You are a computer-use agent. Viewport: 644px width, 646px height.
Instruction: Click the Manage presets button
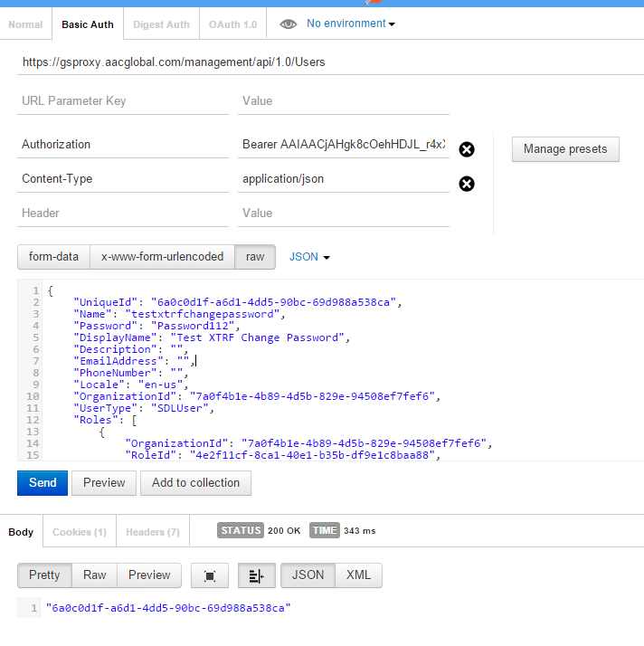click(565, 149)
